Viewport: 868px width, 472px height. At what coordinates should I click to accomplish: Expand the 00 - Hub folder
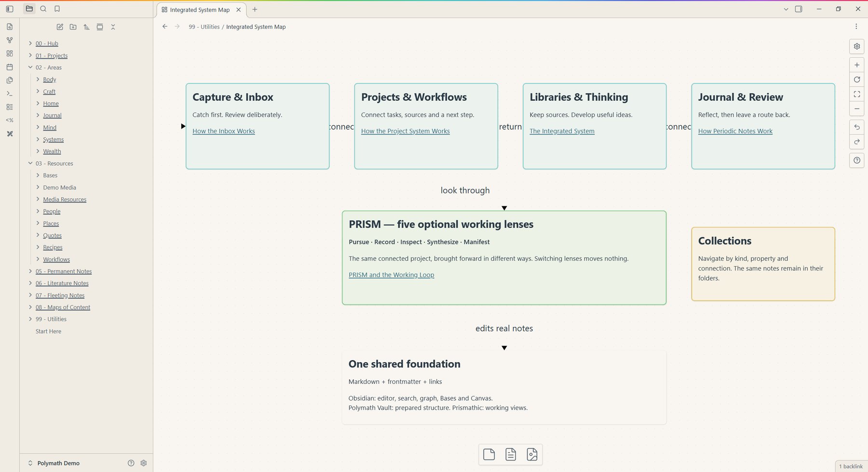click(x=30, y=43)
